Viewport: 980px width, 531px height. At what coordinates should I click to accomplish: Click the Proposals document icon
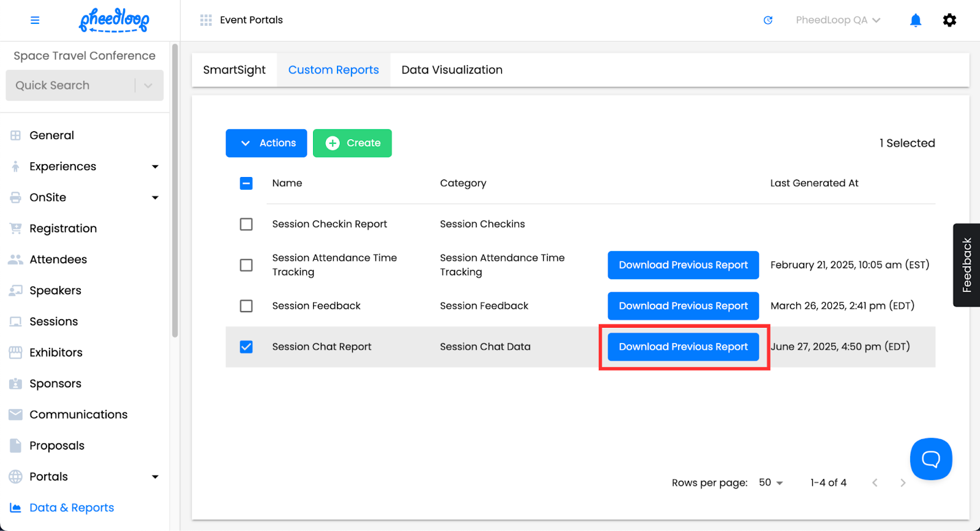pos(16,445)
